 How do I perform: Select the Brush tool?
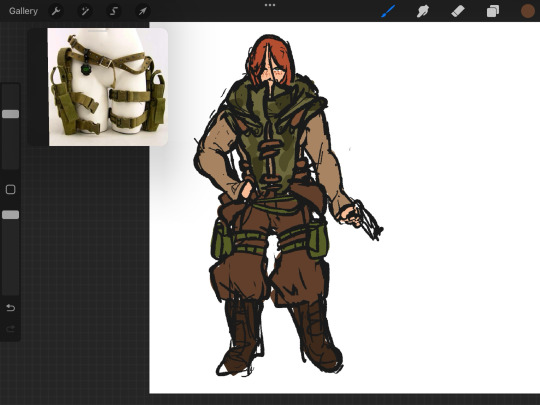tap(388, 11)
